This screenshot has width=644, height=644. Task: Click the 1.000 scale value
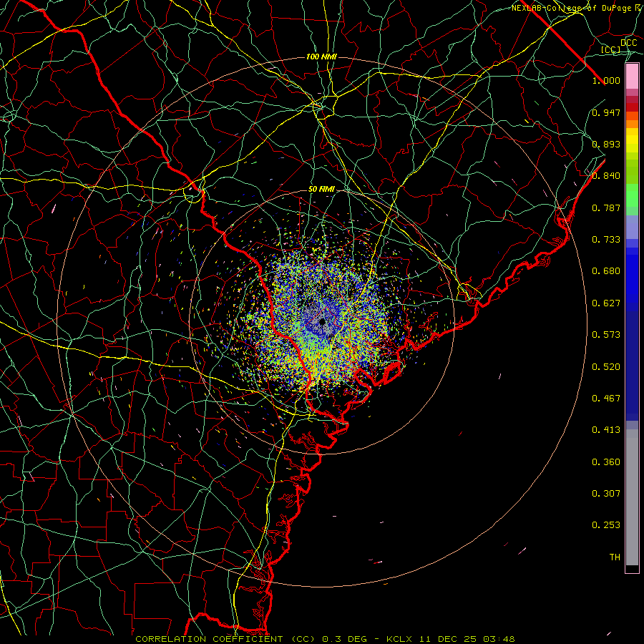[x=606, y=80]
